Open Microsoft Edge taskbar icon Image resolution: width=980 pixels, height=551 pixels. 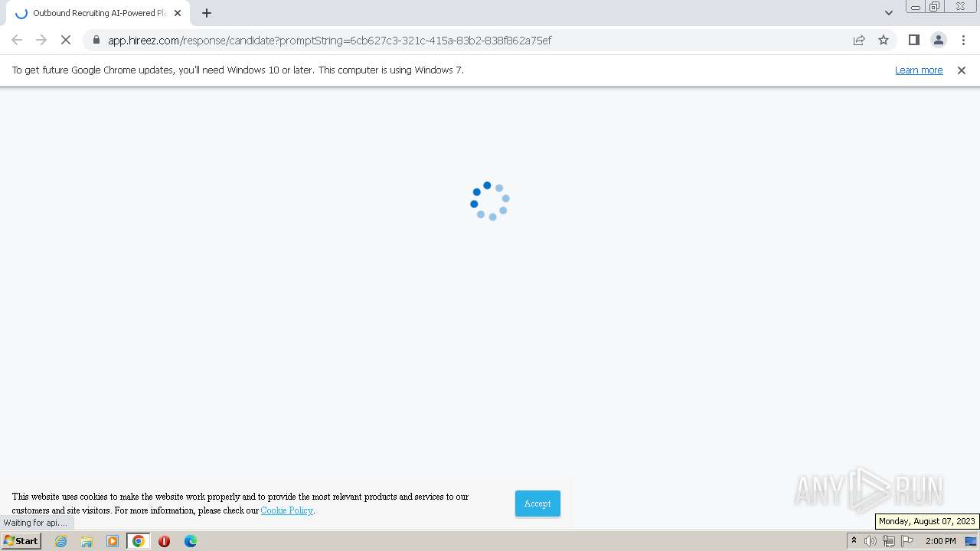[x=190, y=541]
